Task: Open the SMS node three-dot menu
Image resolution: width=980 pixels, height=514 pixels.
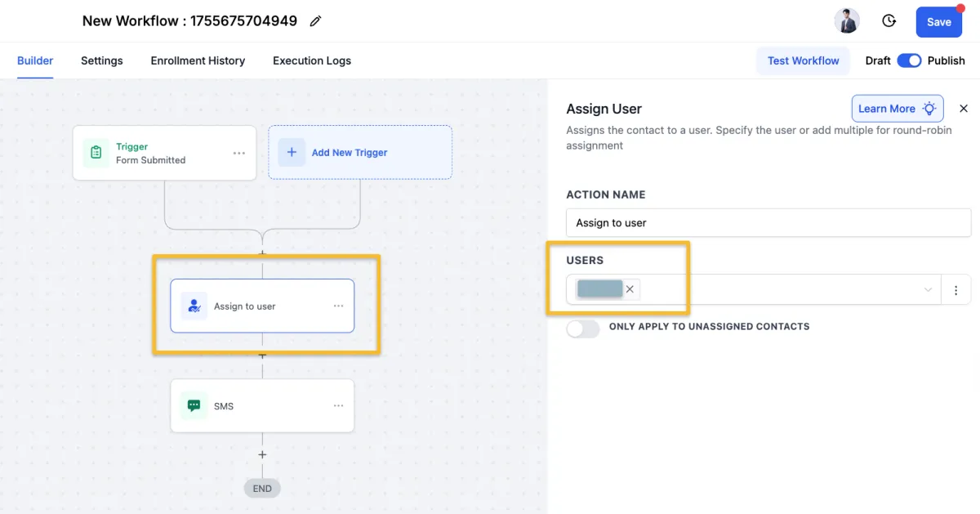Action: pyautogui.click(x=339, y=406)
